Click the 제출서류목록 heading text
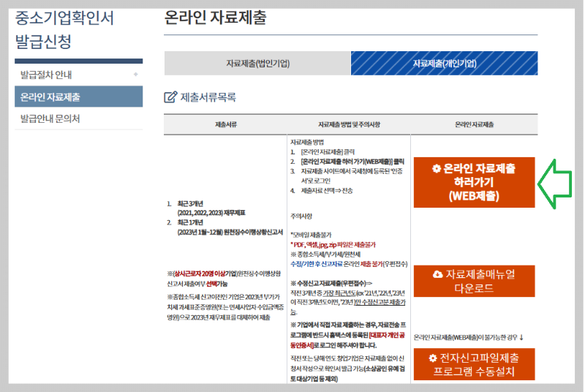This screenshot has height=392, width=585. pyautogui.click(x=208, y=97)
